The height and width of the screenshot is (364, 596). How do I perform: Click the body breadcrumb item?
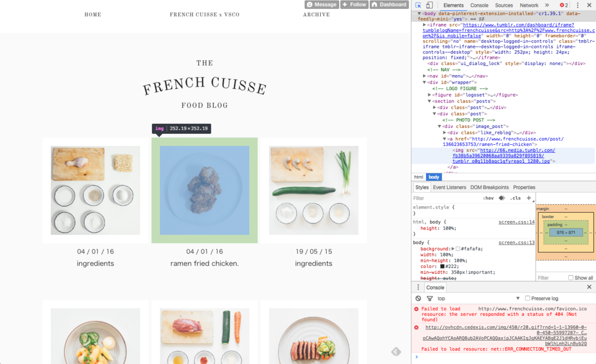pyautogui.click(x=434, y=177)
